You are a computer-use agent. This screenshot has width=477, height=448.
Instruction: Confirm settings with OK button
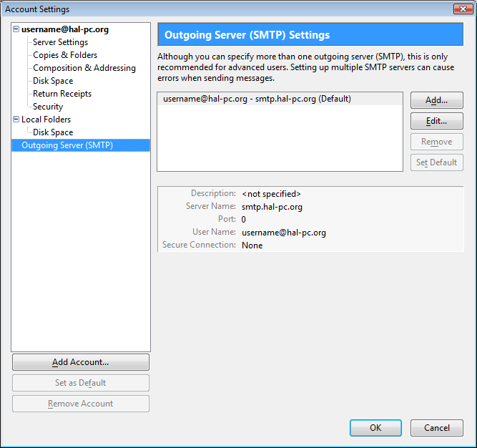(375, 428)
